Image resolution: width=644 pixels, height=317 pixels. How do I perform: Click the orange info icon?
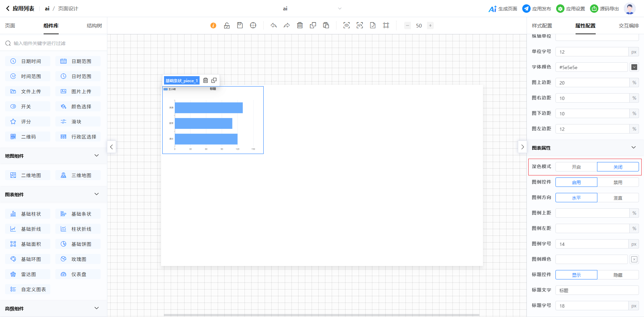213,25
